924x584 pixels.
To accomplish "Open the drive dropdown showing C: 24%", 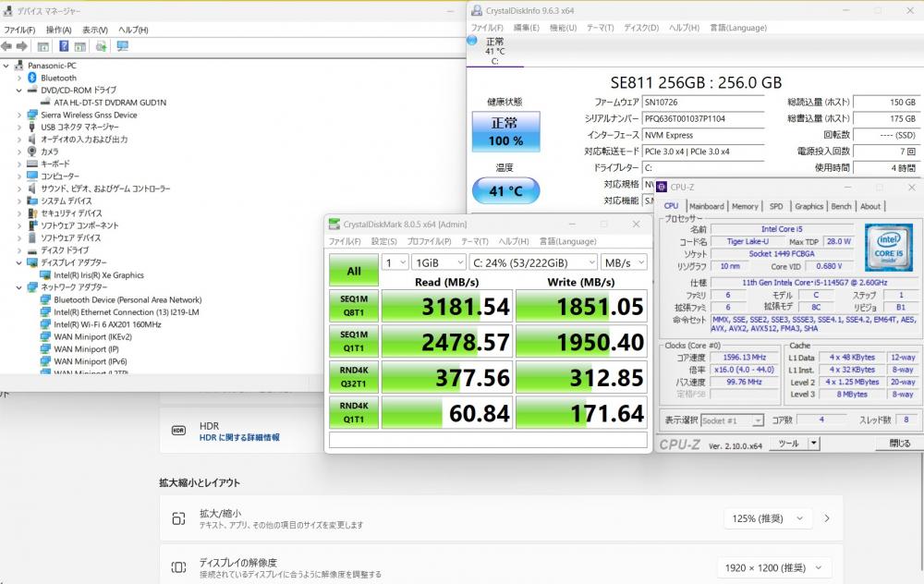I will point(533,262).
